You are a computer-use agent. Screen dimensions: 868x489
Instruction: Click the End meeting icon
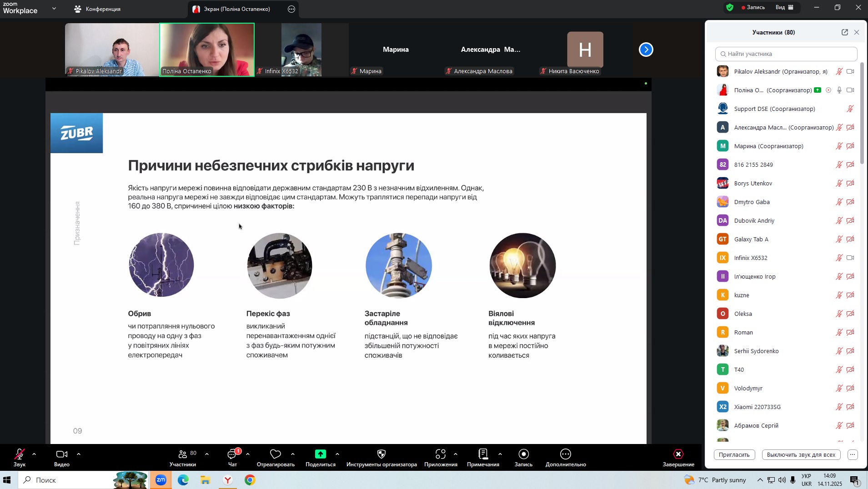tap(678, 454)
